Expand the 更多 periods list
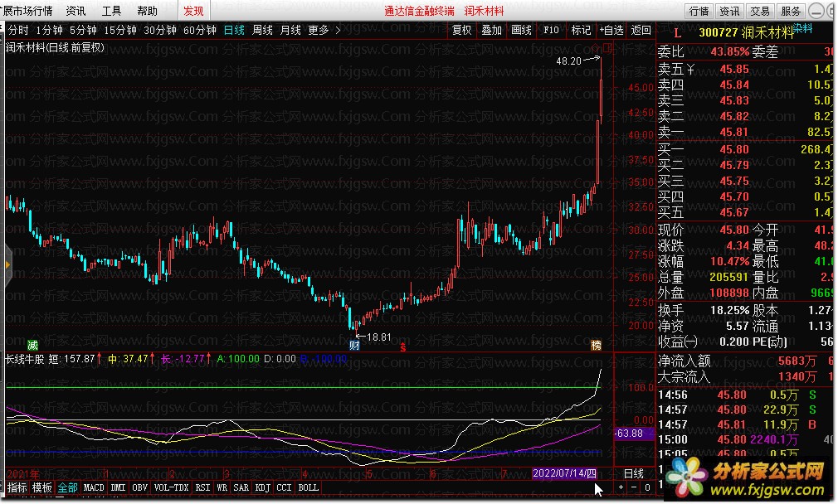The image size is (838, 504). pyautogui.click(x=324, y=31)
